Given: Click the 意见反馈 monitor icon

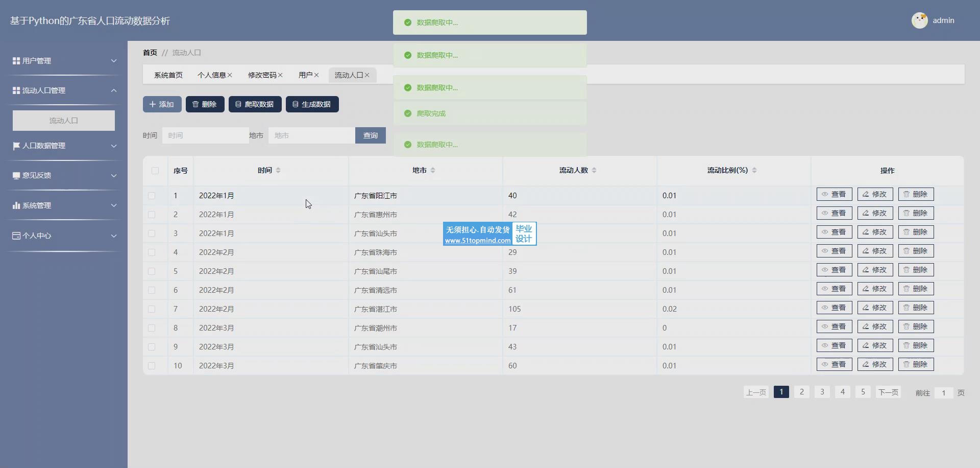Looking at the screenshot, I should point(16,175).
